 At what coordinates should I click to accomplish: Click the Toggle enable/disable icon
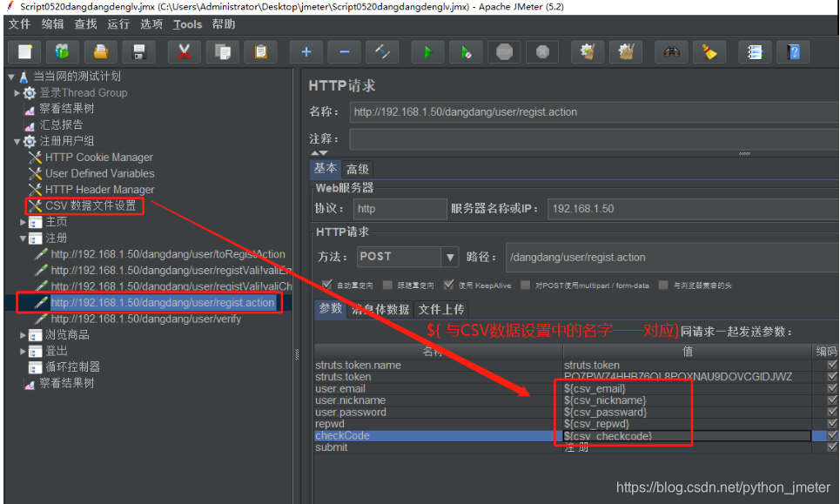point(382,52)
